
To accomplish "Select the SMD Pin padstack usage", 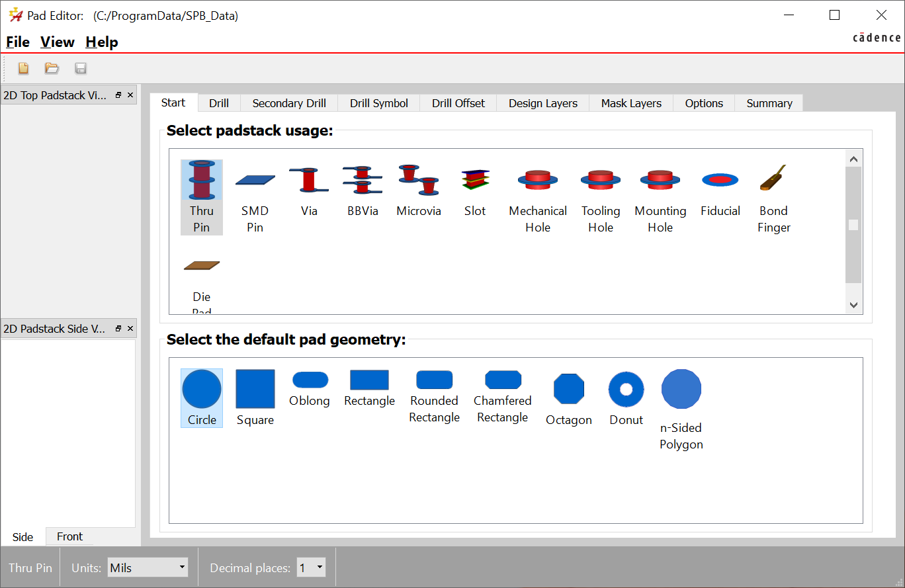I will tap(255, 197).
